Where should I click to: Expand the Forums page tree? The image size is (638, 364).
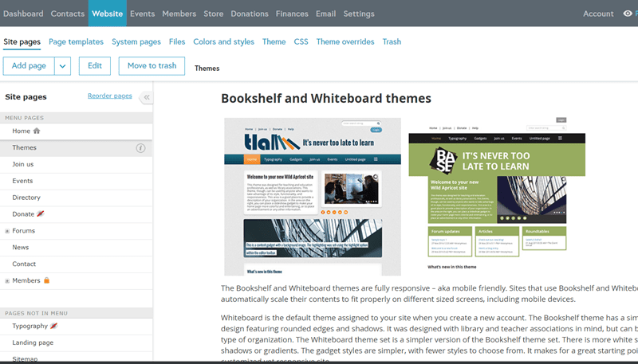tap(7, 231)
